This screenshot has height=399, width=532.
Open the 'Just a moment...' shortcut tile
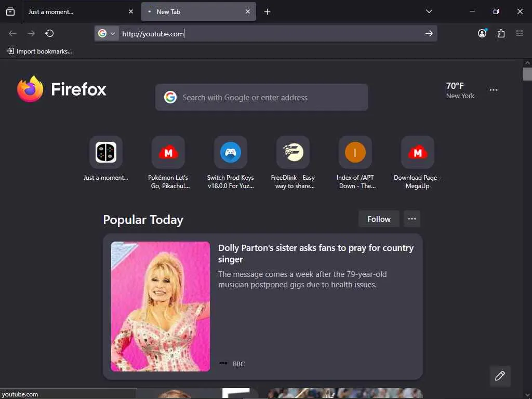tap(106, 158)
